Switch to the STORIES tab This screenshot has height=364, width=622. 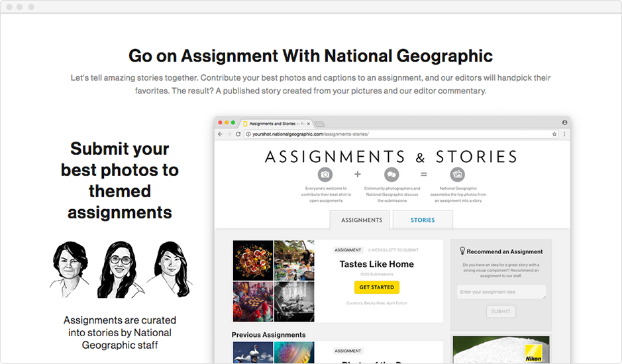(423, 220)
